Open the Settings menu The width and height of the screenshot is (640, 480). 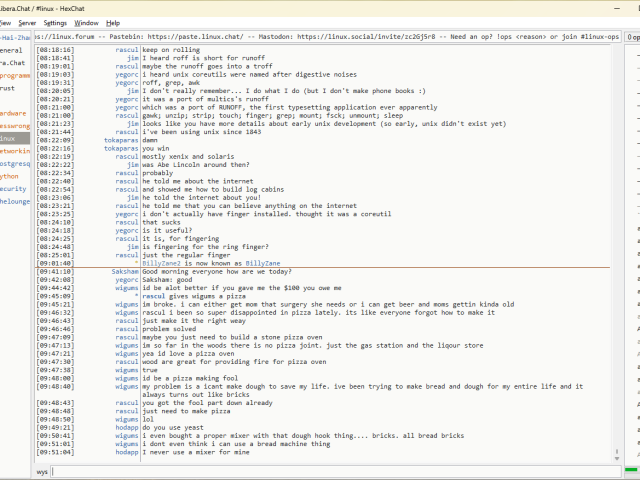tap(55, 22)
